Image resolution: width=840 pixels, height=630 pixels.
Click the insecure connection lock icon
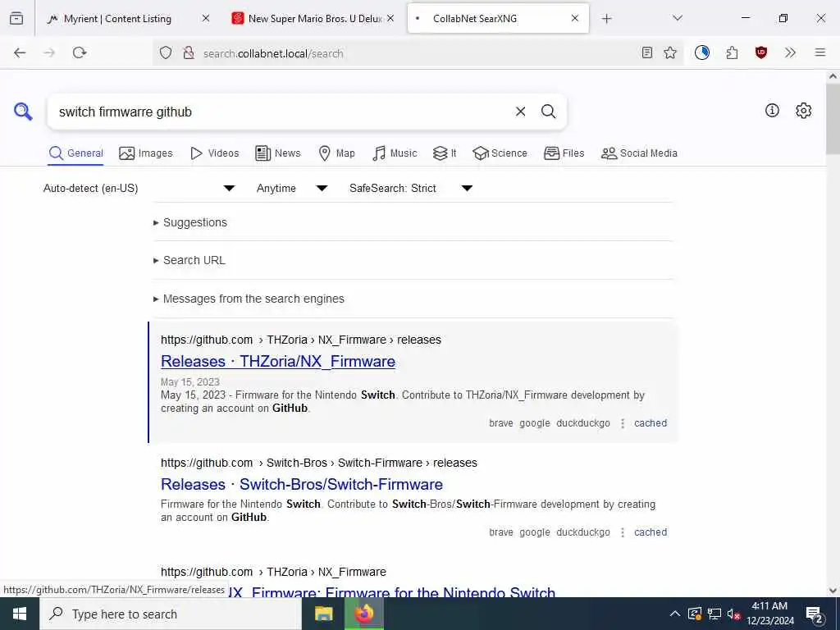188,52
